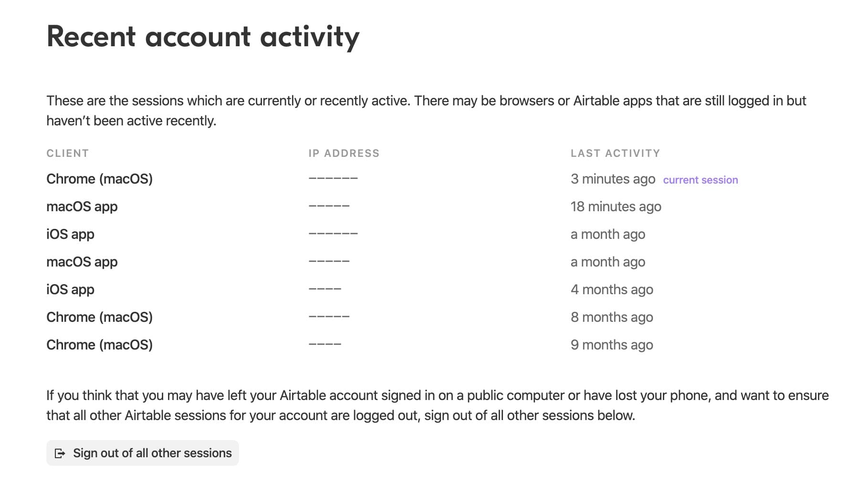Select the iOS app client active a month ago
Screen dimensions: 868x493
(70, 234)
